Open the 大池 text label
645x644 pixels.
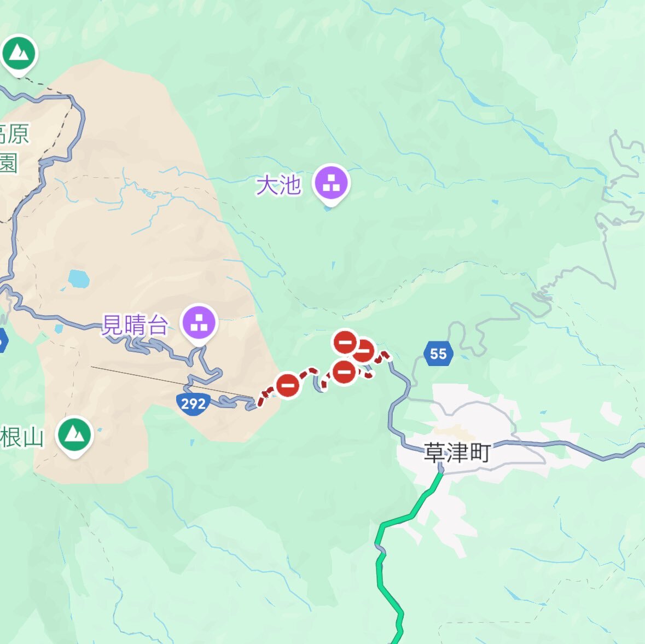click(x=278, y=184)
